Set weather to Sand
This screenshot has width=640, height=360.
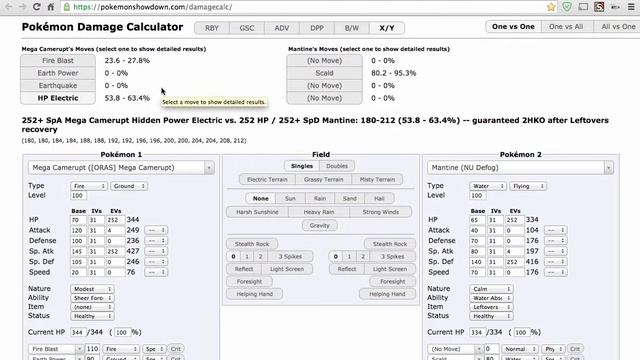349,198
